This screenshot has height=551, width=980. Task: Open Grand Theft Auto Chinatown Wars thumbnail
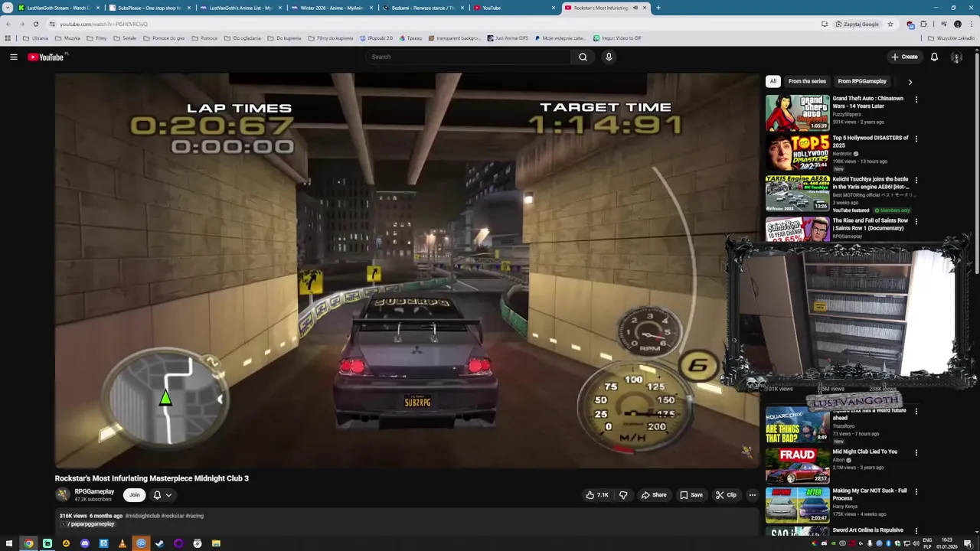(x=797, y=112)
